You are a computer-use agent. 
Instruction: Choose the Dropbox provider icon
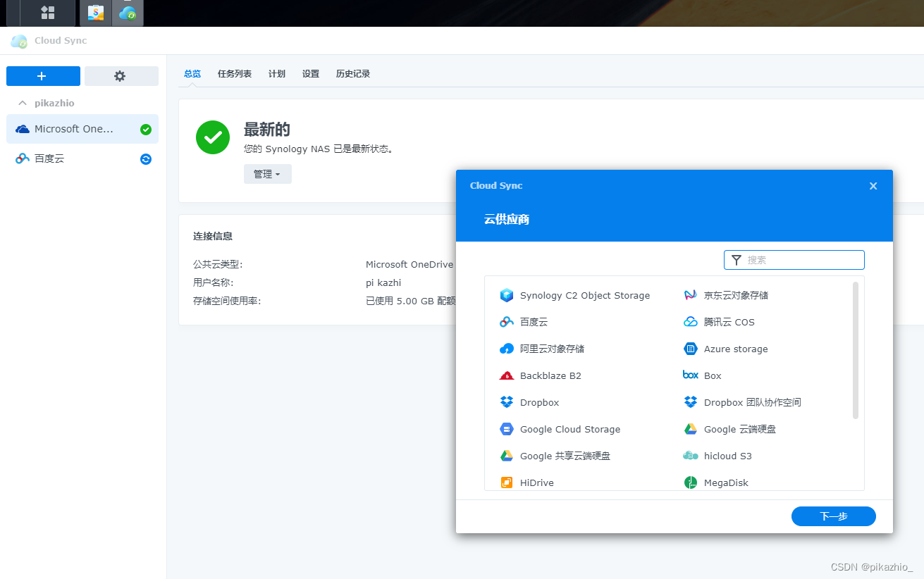(507, 402)
